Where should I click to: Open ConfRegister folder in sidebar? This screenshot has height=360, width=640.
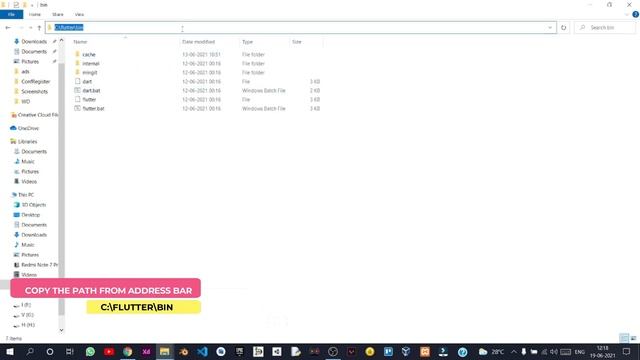(x=36, y=81)
